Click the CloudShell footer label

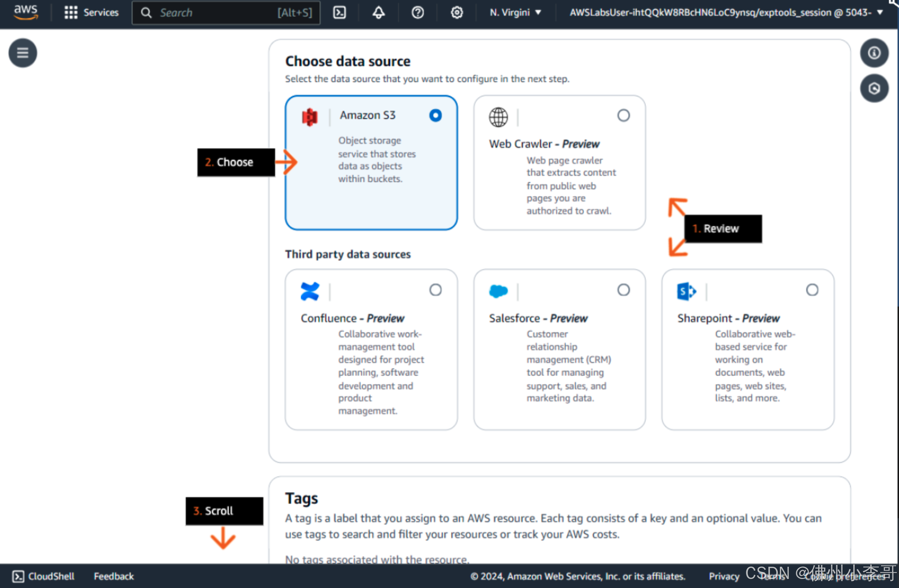[x=51, y=576]
